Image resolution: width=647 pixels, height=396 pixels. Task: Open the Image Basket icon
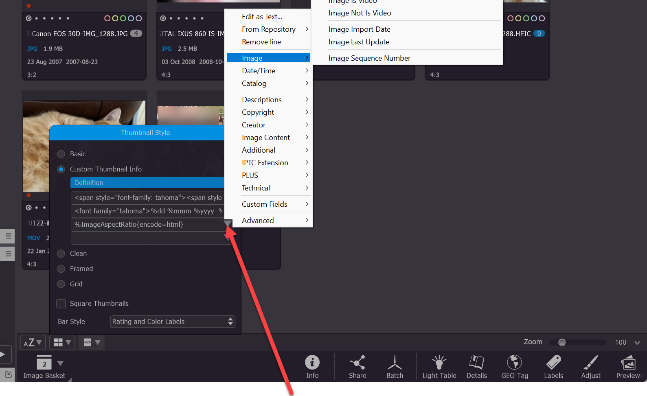pyautogui.click(x=44, y=363)
